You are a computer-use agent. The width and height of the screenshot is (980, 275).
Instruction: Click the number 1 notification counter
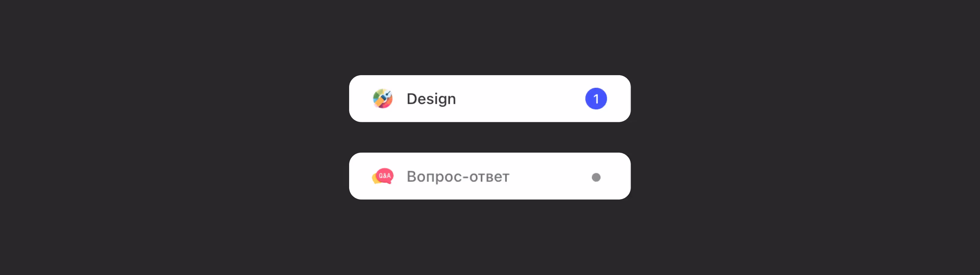596,99
